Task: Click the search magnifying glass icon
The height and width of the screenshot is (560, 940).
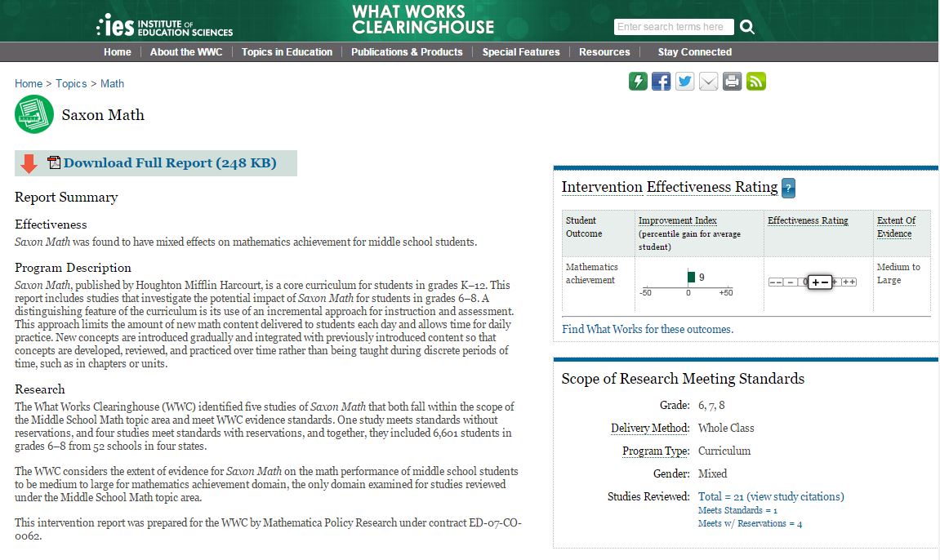Action: pyautogui.click(x=747, y=27)
